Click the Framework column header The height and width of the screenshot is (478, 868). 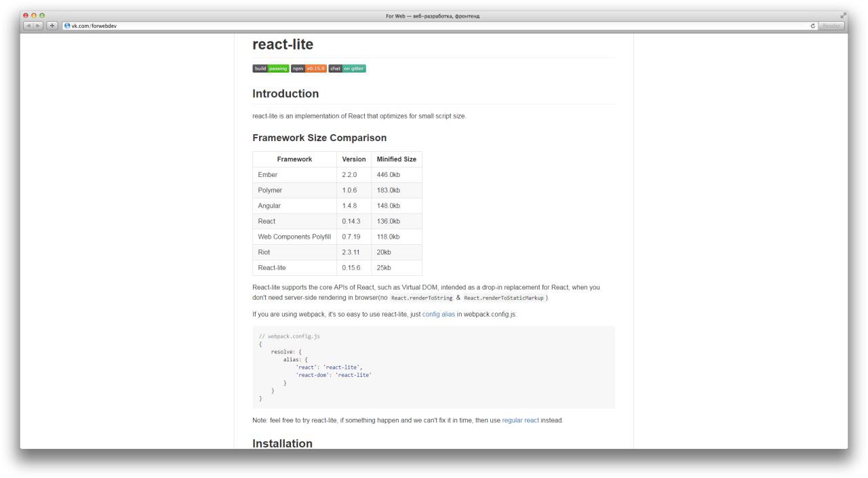pos(294,159)
